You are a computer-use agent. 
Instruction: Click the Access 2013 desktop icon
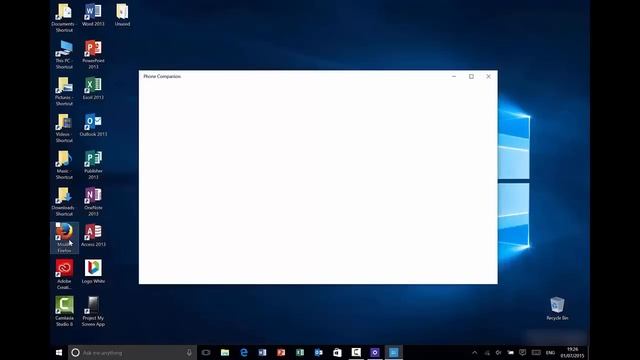pos(93,235)
